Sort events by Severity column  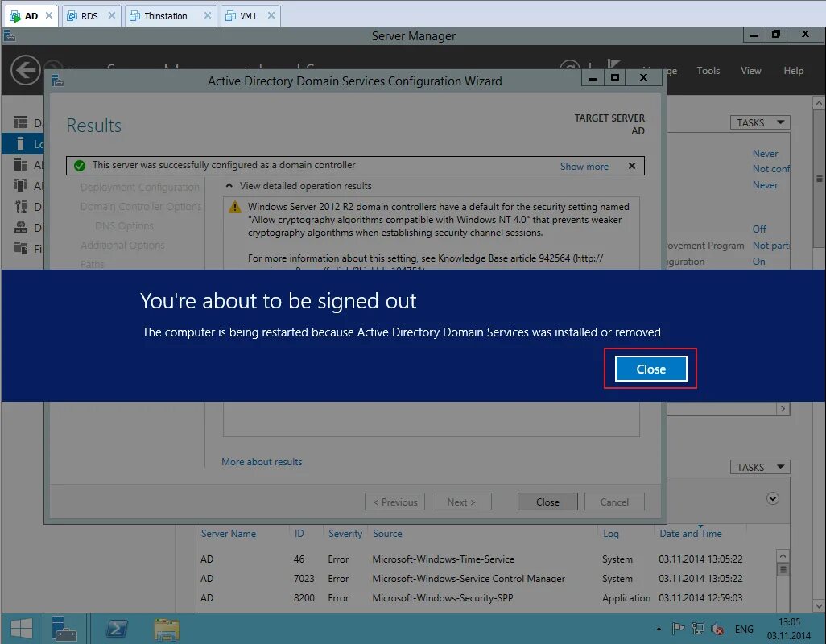pos(345,534)
